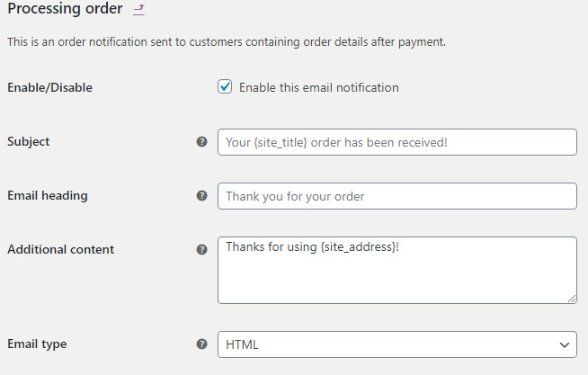Click the chevron arrow in Email type
The width and height of the screenshot is (588, 375).
tap(565, 344)
